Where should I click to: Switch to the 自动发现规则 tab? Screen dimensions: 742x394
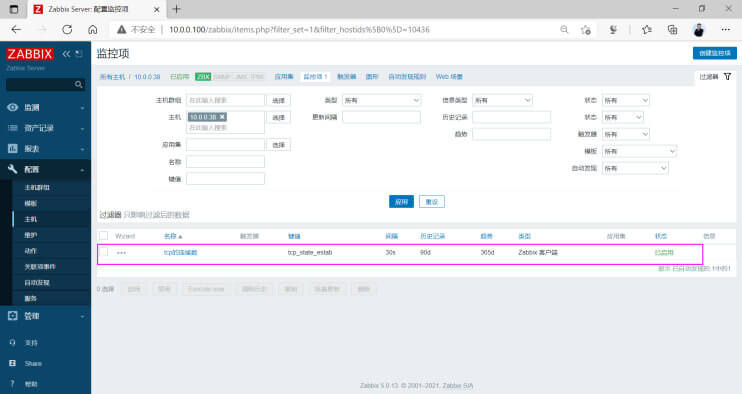pos(407,77)
